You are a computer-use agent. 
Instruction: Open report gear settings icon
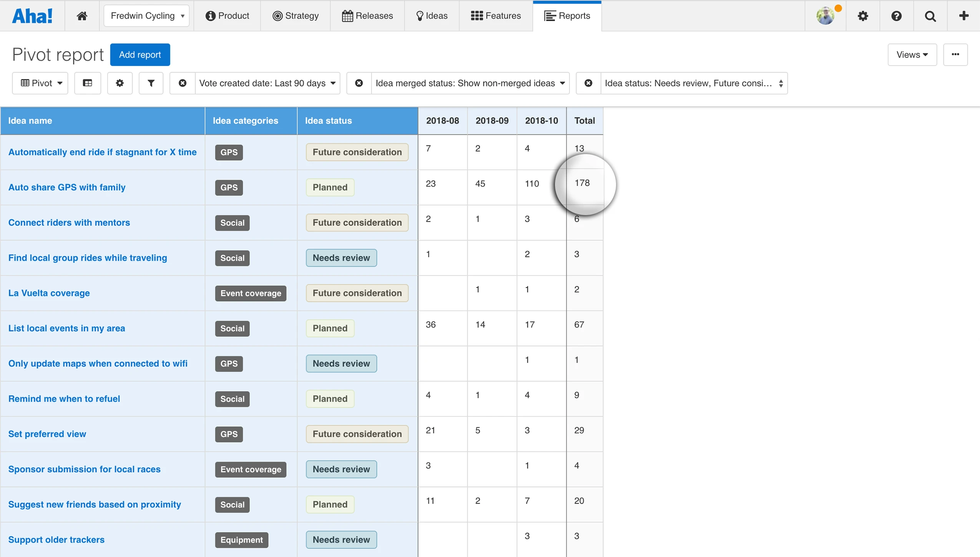click(x=120, y=83)
